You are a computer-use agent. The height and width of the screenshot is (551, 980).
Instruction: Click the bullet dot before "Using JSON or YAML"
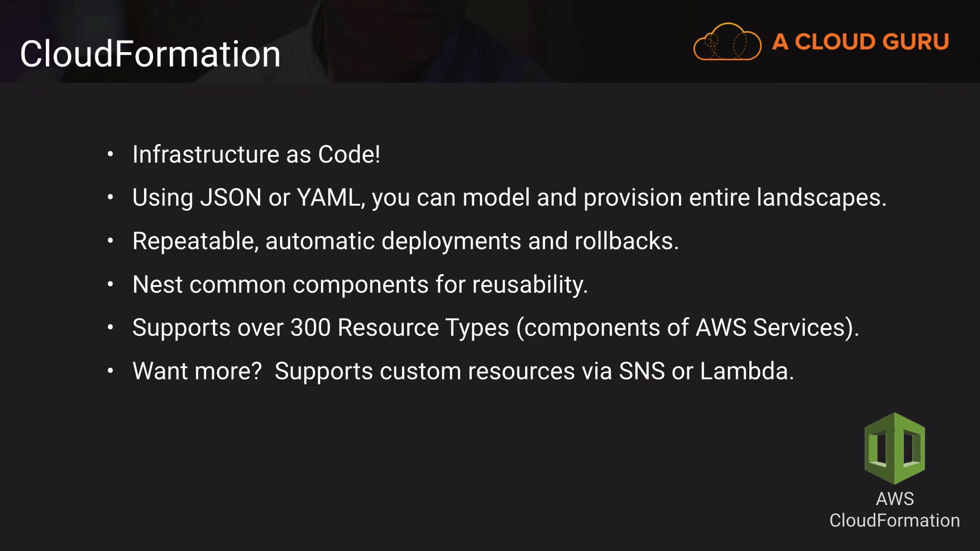[110, 197]
